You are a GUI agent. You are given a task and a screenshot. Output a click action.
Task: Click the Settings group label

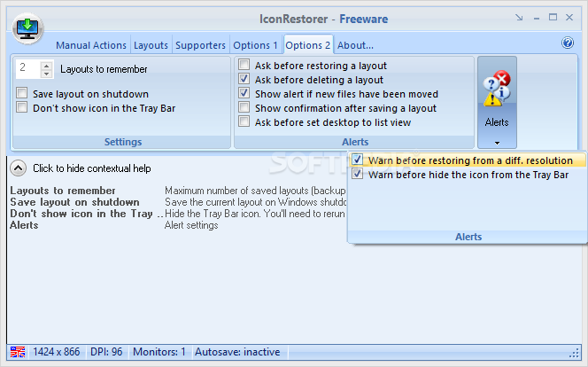click(123, 142)
